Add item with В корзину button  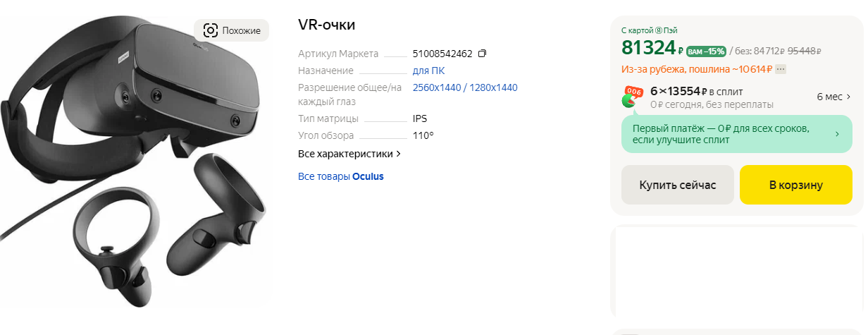pos(796,185)
